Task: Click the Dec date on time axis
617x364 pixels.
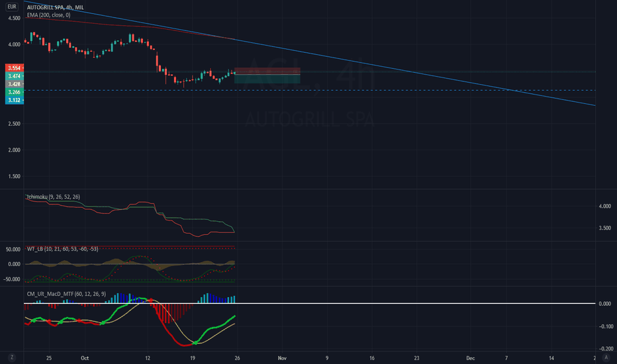Action: [470, 358]
